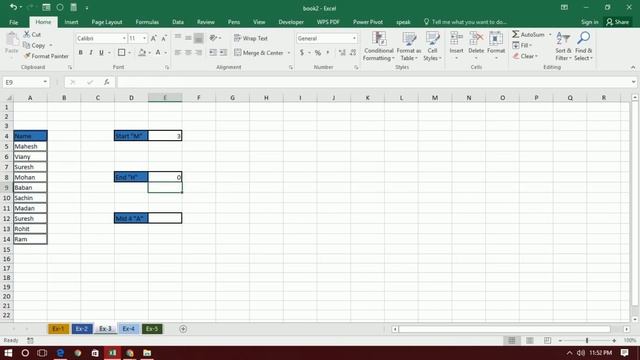Switch to Page Layout view icon

[x=529, y=340]
